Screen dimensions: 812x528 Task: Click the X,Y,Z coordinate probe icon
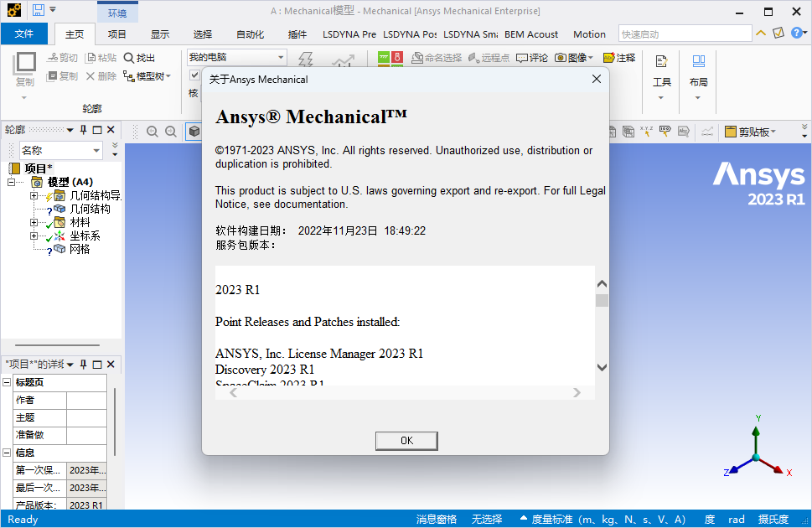pos(646,131)
